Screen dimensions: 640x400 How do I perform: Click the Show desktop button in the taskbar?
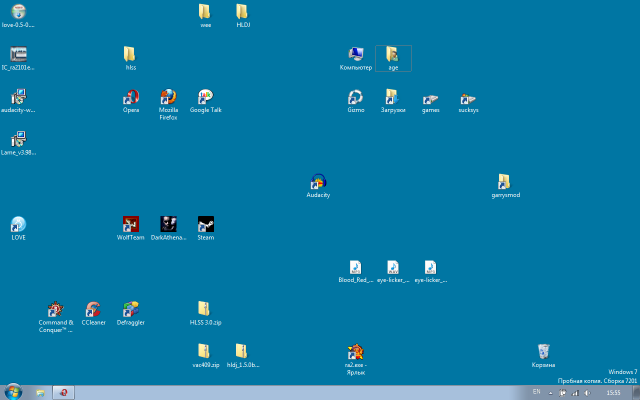(636, 393)
